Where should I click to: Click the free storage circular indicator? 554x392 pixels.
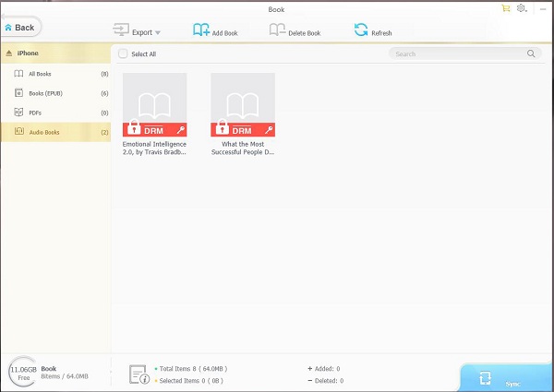coord(21,372)
